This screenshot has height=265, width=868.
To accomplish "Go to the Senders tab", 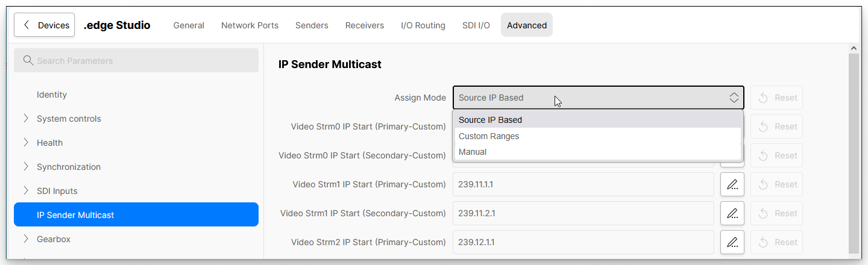I will [312, 25].
